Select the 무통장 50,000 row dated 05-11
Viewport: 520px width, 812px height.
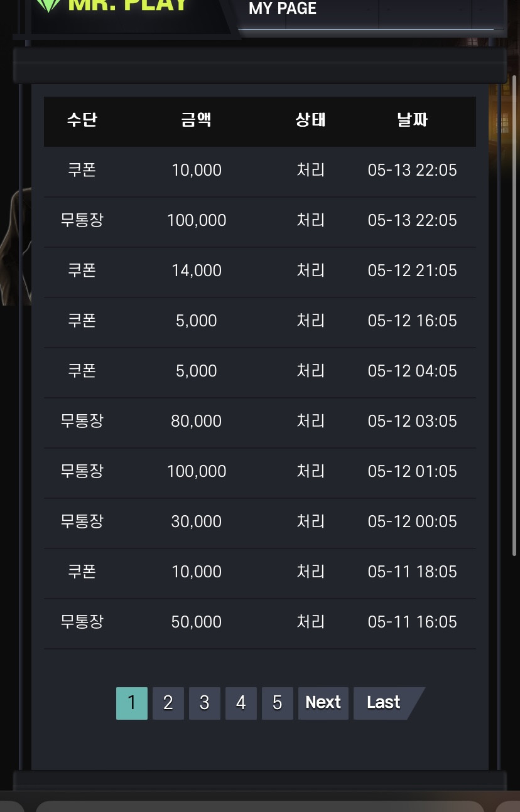coord(259,622)
